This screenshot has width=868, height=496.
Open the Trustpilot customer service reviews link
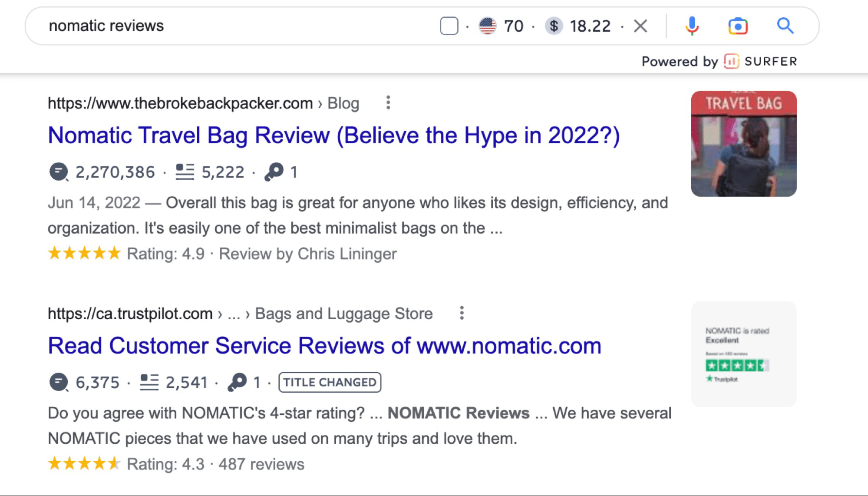pos(324,346)
